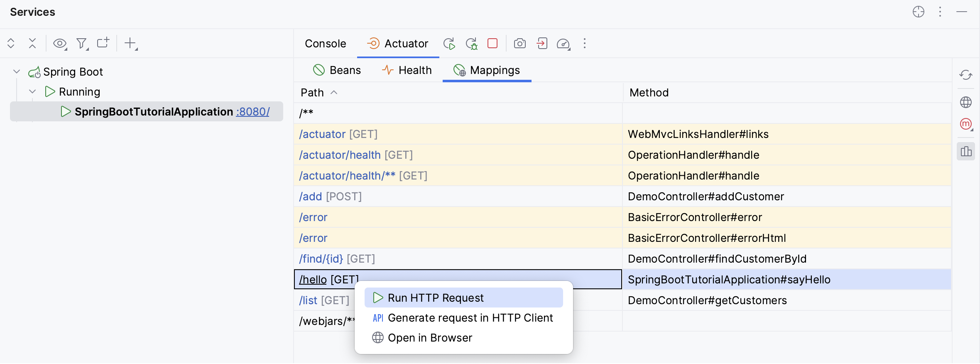Image resolution: width=980 pixels, height=364 pixels.
Task: Collapse all services in the tree
Action: (x=32, y=43)
